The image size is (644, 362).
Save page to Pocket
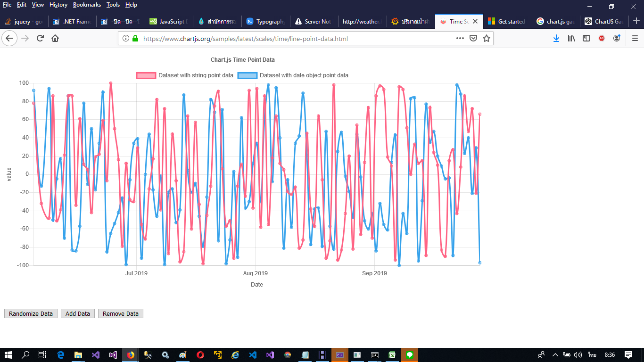pyautogui.click(x=473, y=39)
